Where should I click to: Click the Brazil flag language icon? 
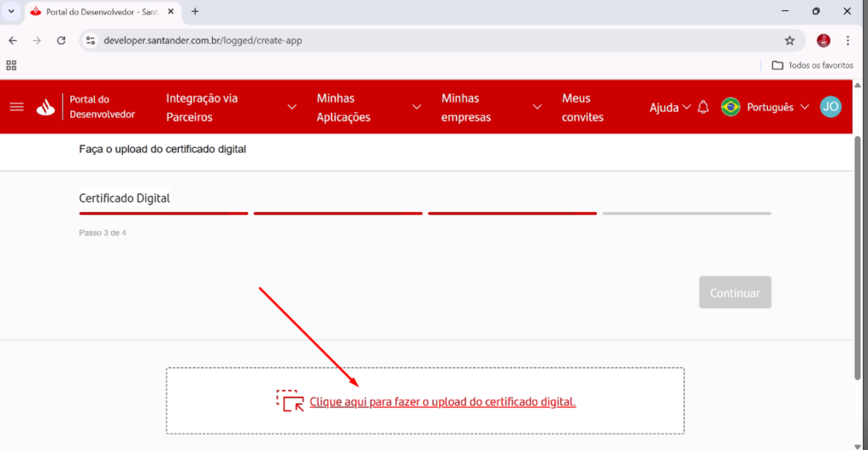coord(730,107)
